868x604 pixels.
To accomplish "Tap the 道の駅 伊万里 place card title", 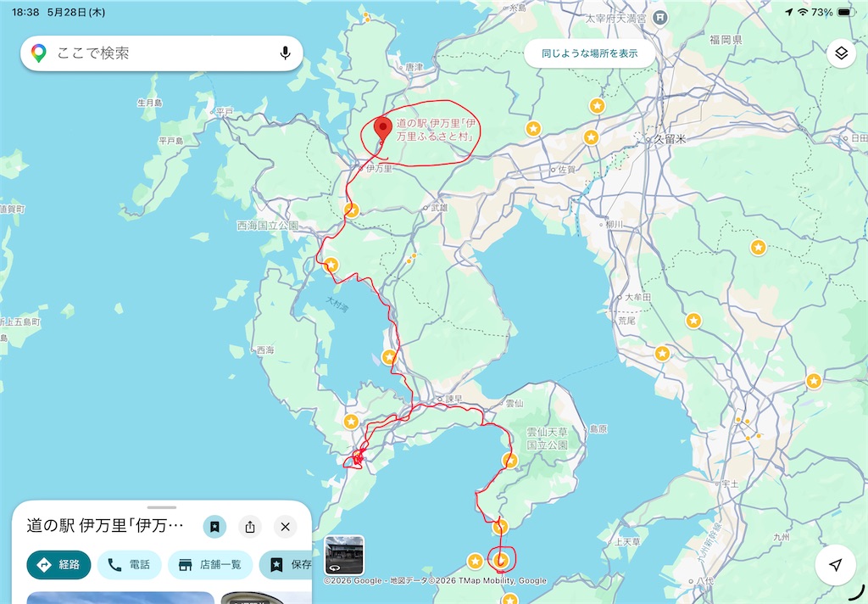I will pos(105,525).
